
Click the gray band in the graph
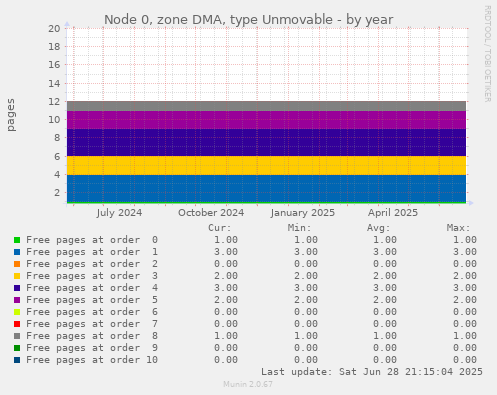(x=266, y=106)
